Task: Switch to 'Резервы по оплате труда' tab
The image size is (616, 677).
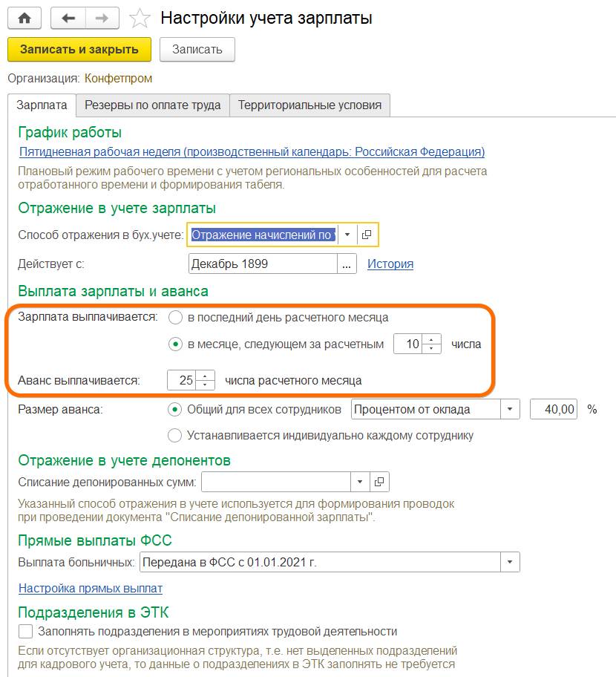Action: click(152, 105)
